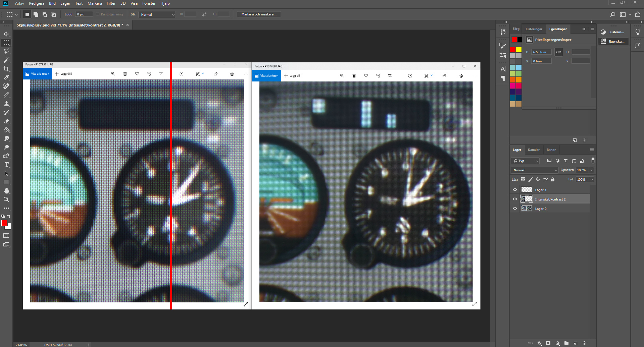The width and height of the screenshot is (644, 347).
Task: Delete layer using trash icon
Action: pyautogui.click(x=584, y=343)
